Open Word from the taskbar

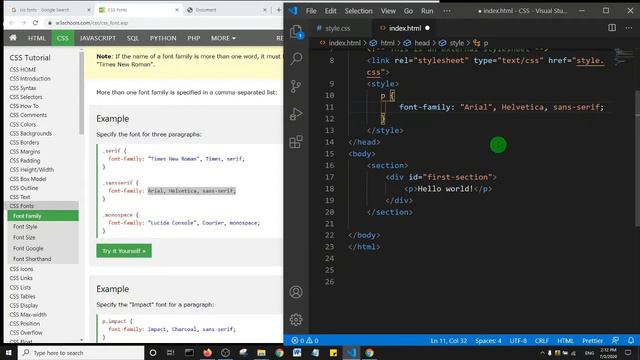point(297,353)
